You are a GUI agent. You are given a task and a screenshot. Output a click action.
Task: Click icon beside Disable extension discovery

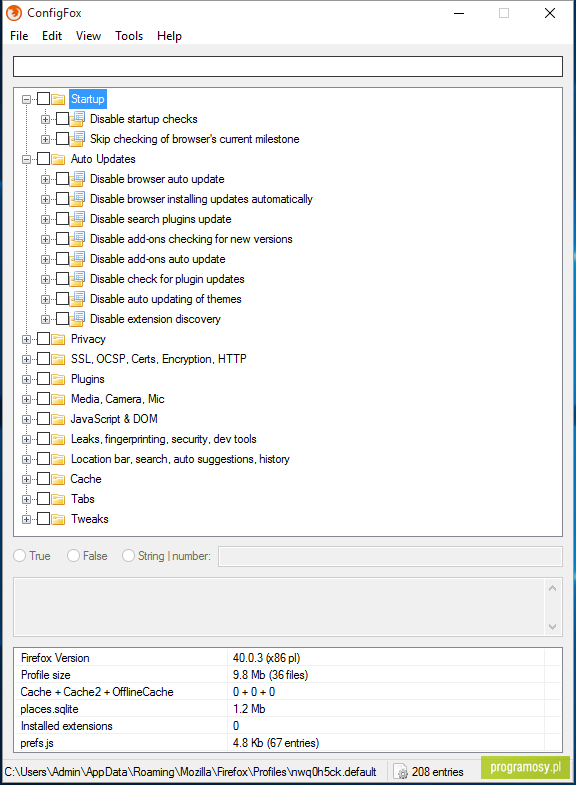click(77, 319)
